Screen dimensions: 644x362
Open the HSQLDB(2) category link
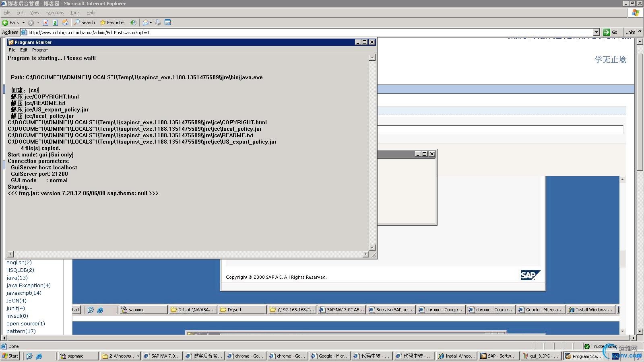(x=20, y=270)
